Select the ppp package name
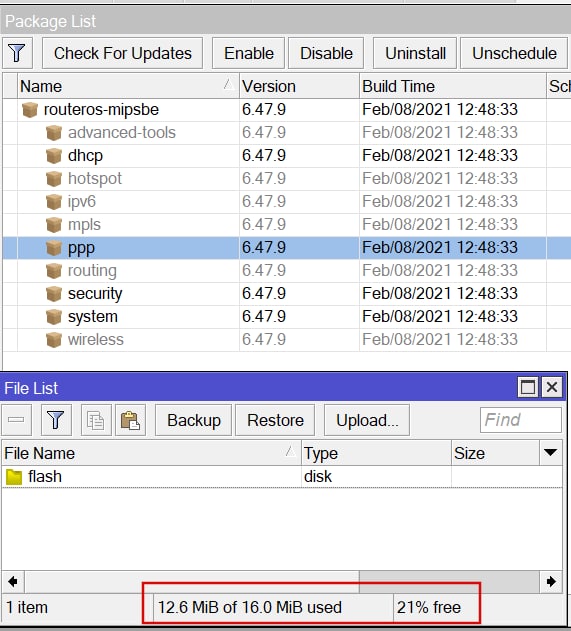 [x=81, y=248]
